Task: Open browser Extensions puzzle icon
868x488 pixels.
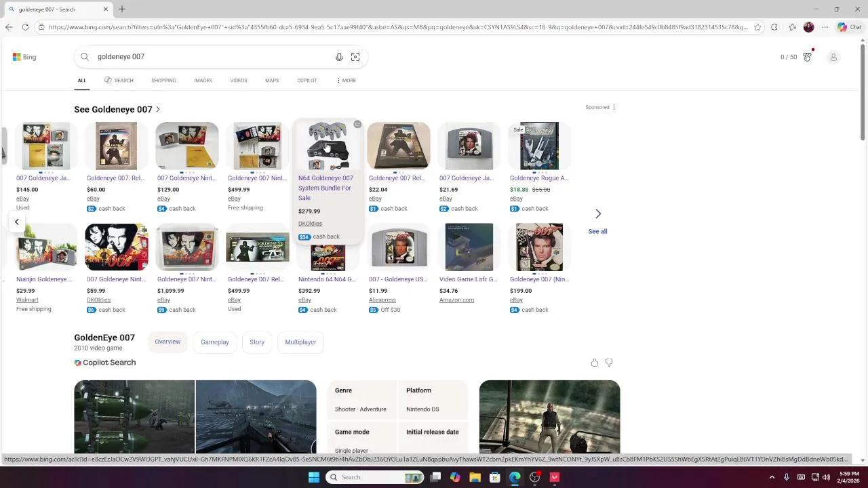Action: [x=774, y=27]
